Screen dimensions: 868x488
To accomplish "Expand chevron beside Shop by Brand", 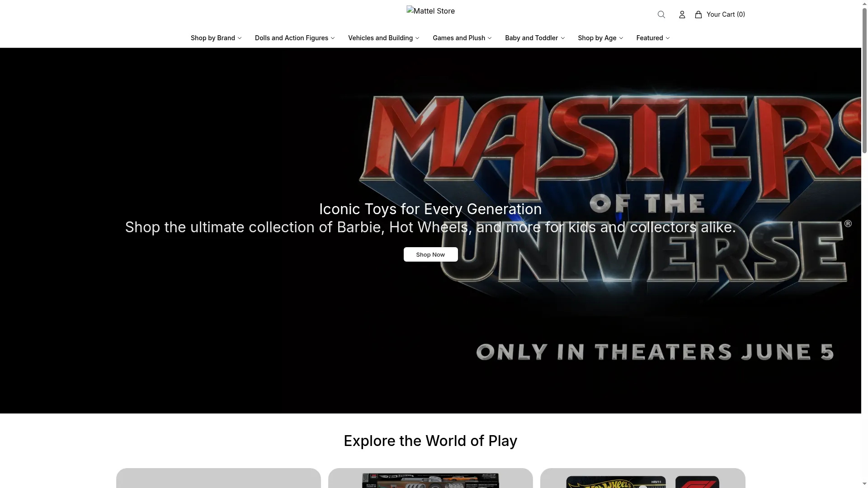I will [240, 38].
